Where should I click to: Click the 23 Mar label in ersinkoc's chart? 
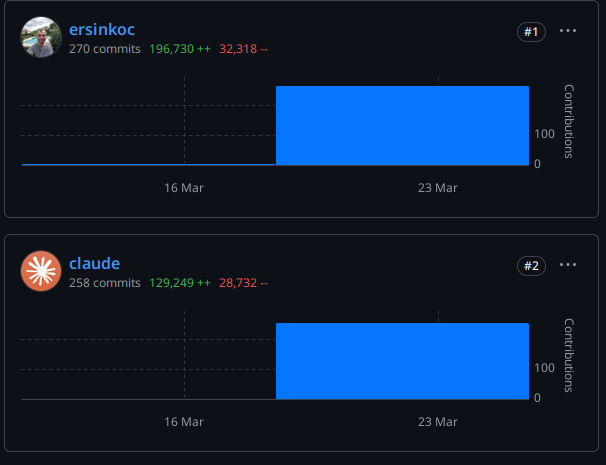click(438, 188)
